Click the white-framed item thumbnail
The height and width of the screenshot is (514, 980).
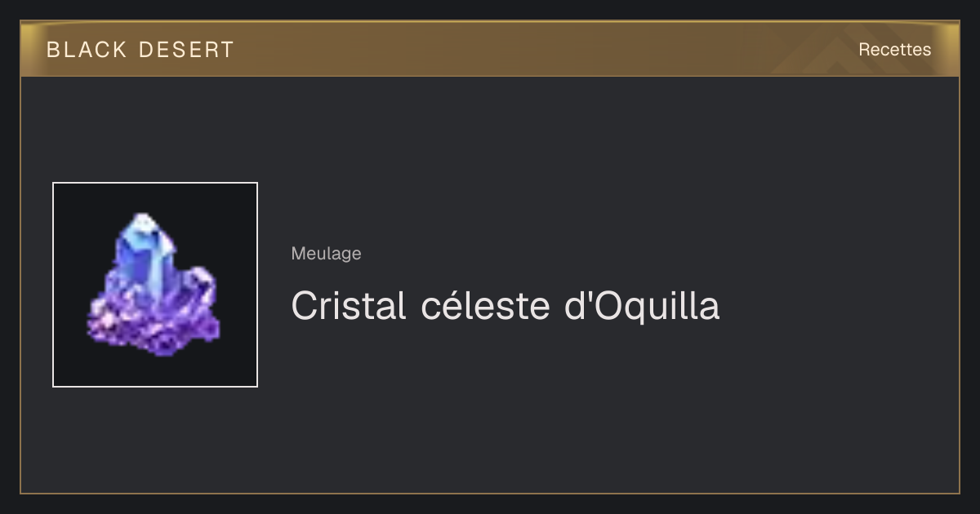click(x=155, y=285)
